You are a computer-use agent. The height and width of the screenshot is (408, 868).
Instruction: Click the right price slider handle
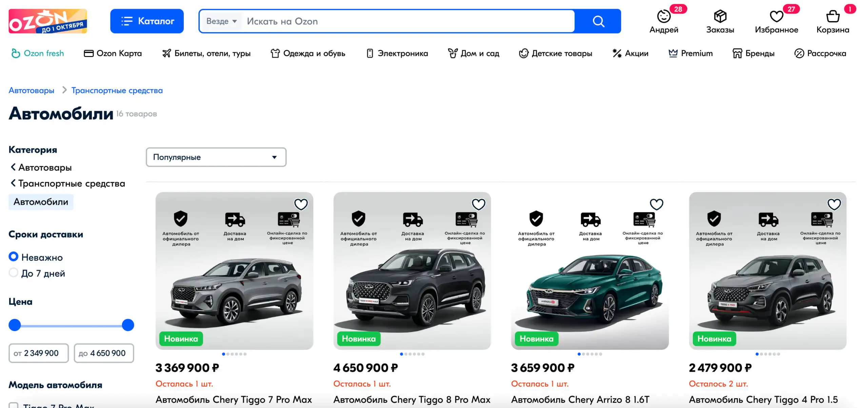(128, 325)
